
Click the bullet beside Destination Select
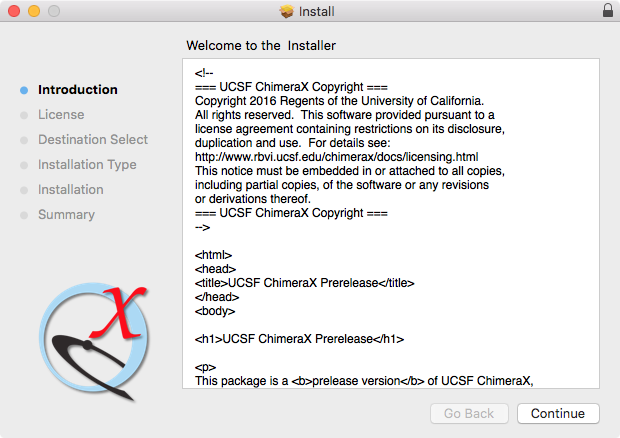pos(24,140)
